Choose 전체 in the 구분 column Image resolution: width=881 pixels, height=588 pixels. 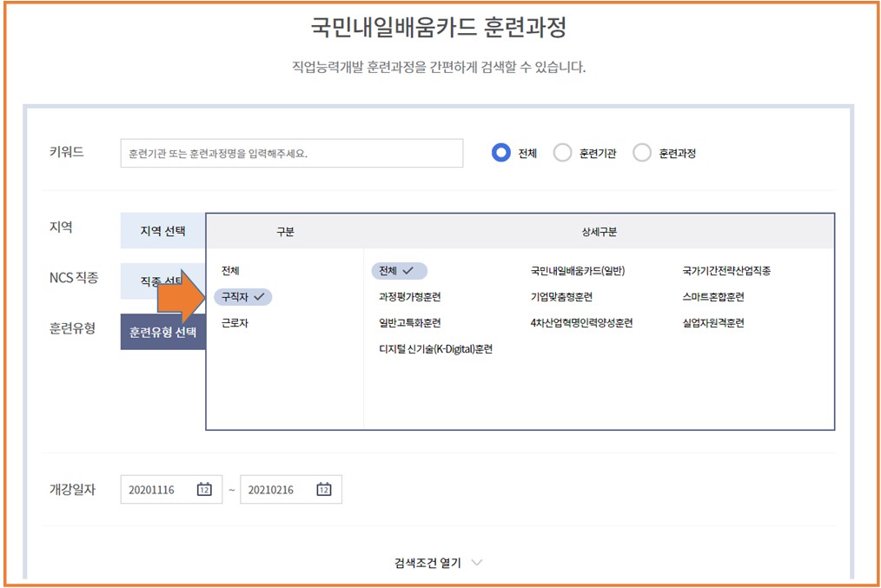pos(230,271)
